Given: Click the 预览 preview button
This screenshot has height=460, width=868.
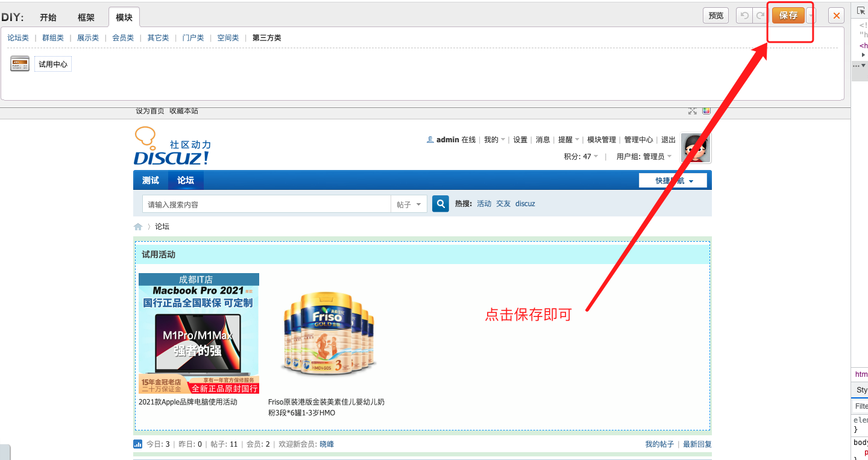Looking at the screenshot, I should [715, 16].
